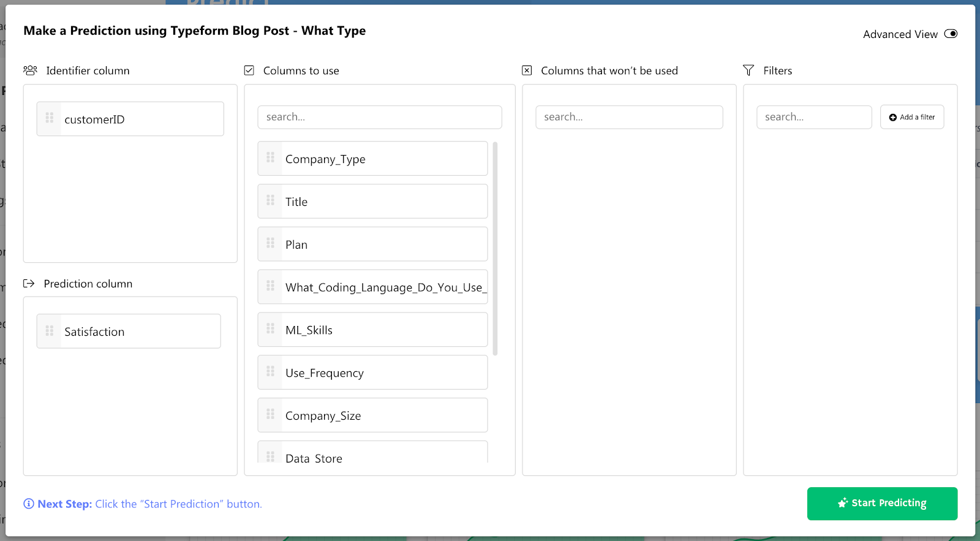The height and width of the screenshot is (541, 980).
Task: Click the Advanced View label
Action: point(900,34)
